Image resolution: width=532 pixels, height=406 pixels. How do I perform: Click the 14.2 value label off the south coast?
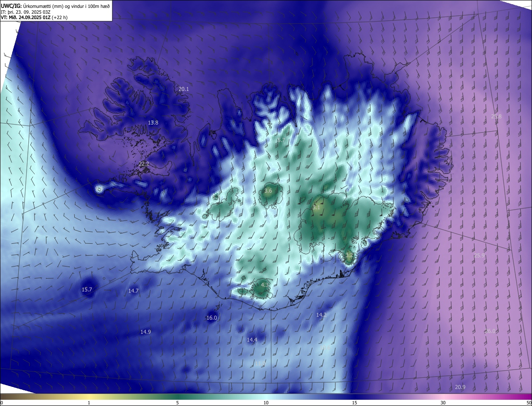[x=321, y=315]
